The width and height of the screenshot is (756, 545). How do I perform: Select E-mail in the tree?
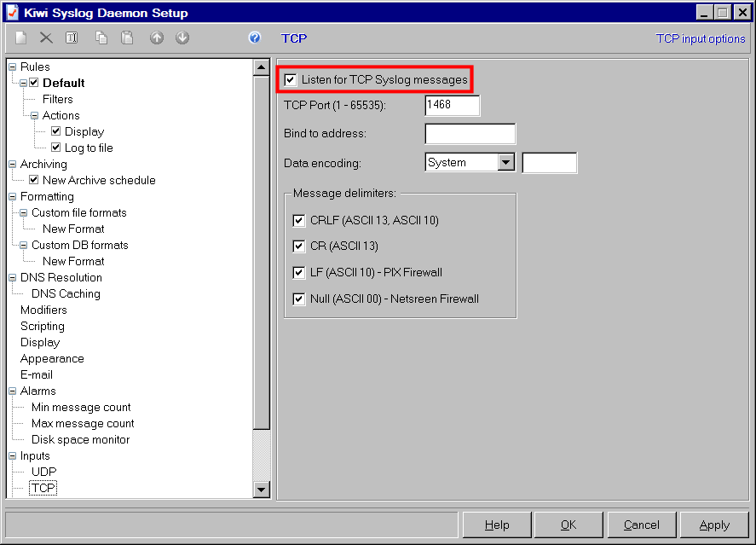coord(37,374)
